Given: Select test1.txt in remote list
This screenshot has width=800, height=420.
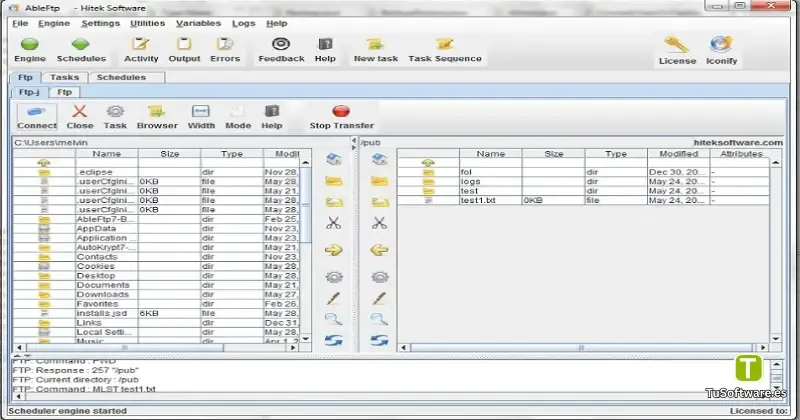Looking at the screenshot, I should (584, 200).
